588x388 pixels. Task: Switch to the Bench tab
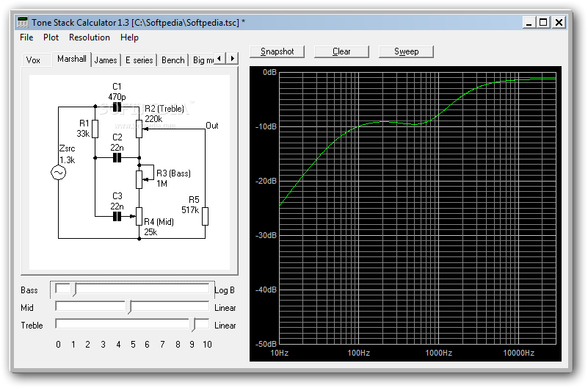(x=173, y=60)
